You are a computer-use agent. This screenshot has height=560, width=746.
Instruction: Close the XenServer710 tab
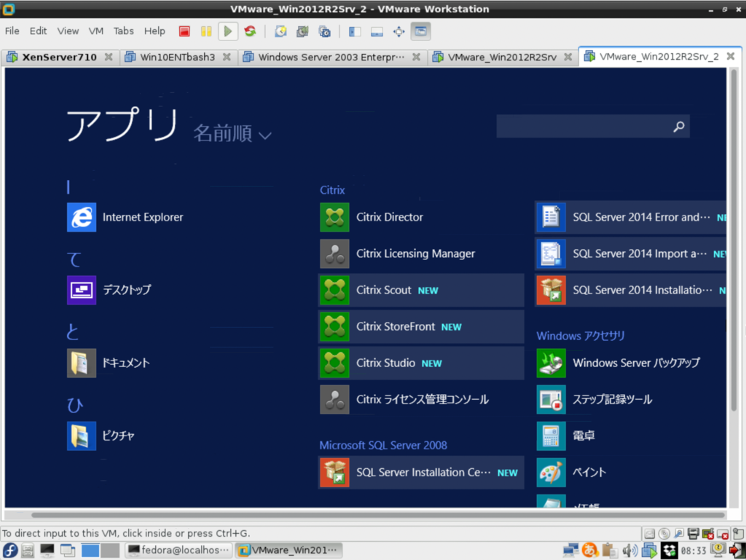[109, 57]
